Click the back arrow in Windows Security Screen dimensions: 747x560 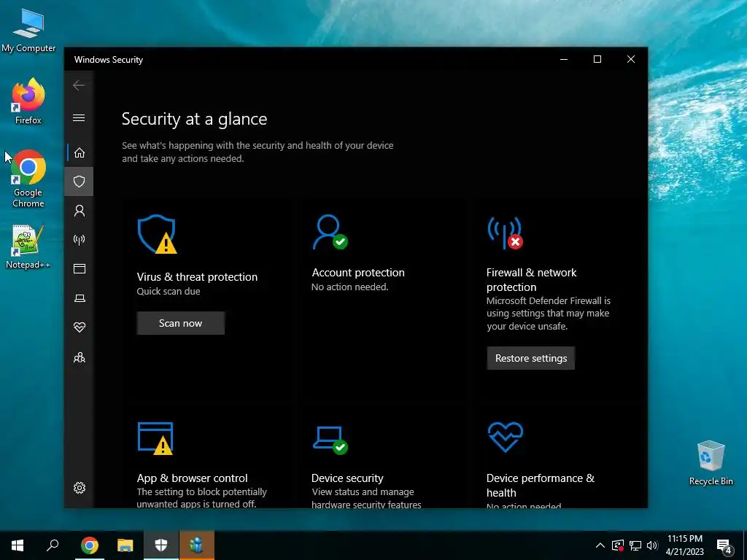tap(79, 85)
